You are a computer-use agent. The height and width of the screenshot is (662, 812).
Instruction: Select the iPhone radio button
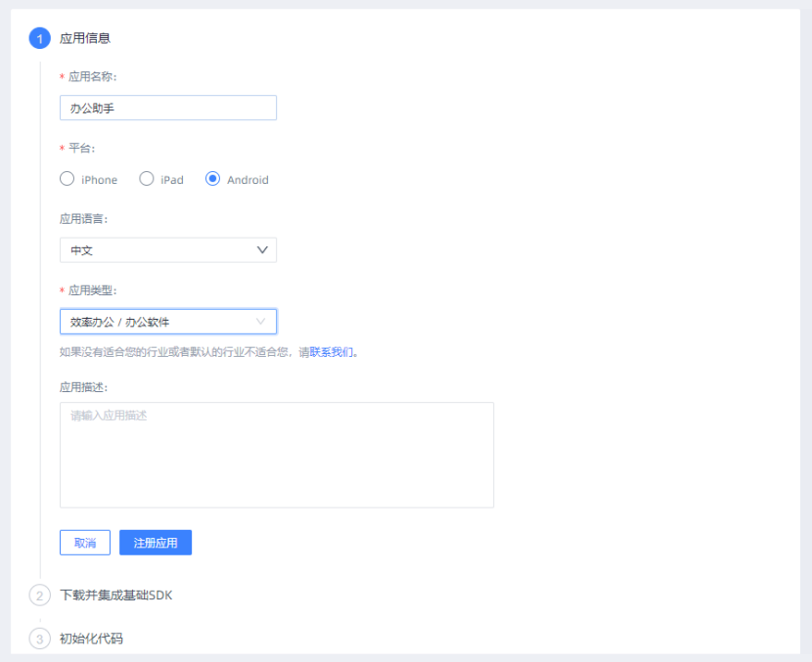[65, 179]
